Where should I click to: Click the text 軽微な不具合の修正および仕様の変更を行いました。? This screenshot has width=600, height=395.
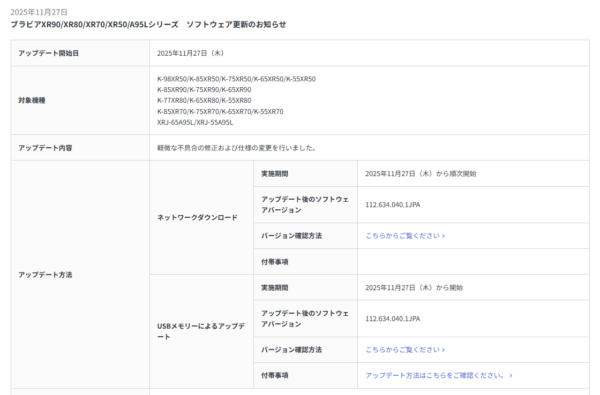coord(236,148)
